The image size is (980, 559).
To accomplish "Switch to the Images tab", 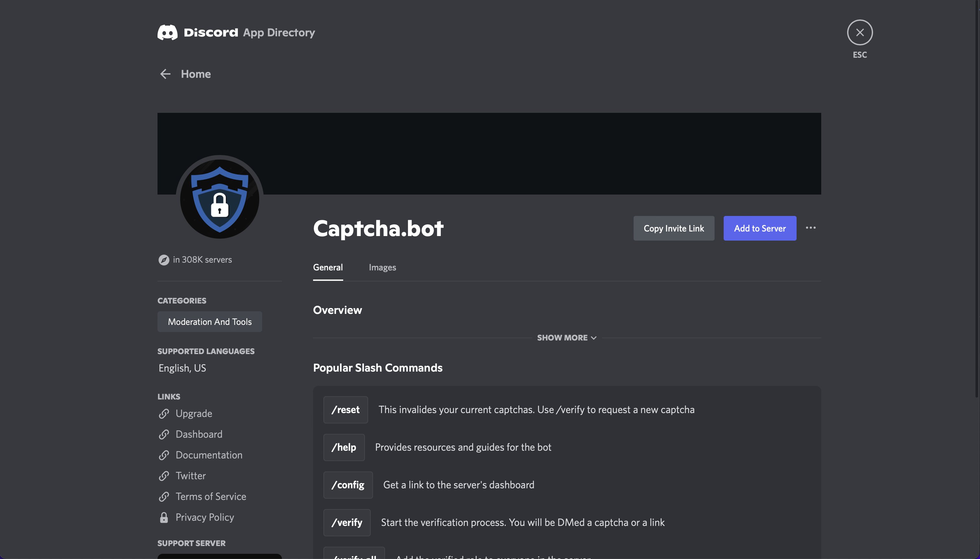I will 382,267.
